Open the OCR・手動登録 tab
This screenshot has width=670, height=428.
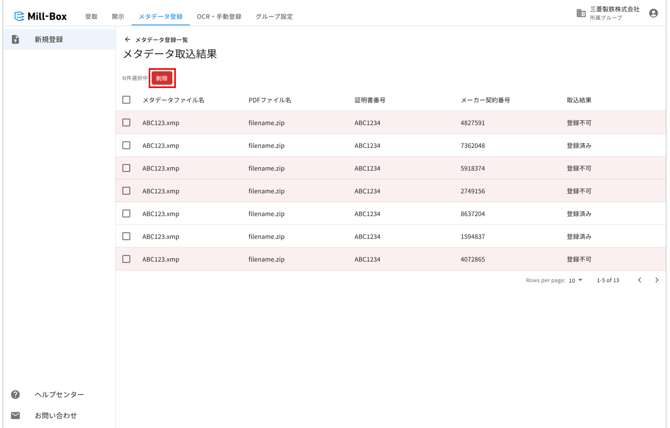point(219,17)
